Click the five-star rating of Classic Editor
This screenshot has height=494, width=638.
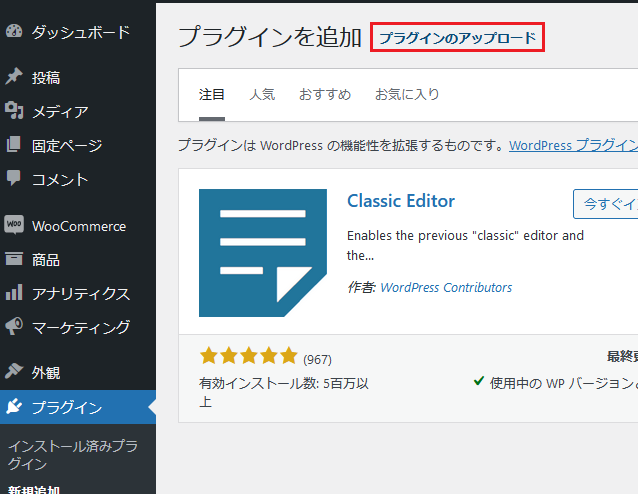point(249,356)
